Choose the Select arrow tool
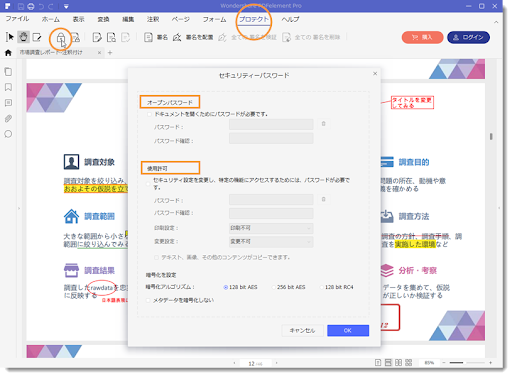 click(x=10, y=37)
